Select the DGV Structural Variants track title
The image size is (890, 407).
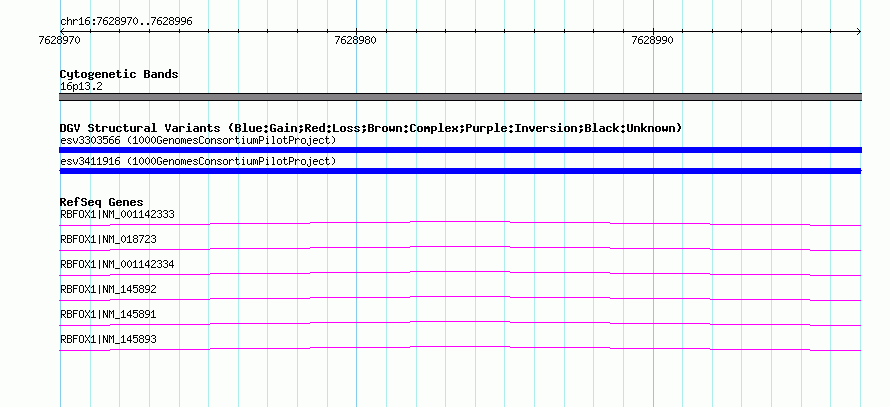pyautogui.click(x=370, y=128)
